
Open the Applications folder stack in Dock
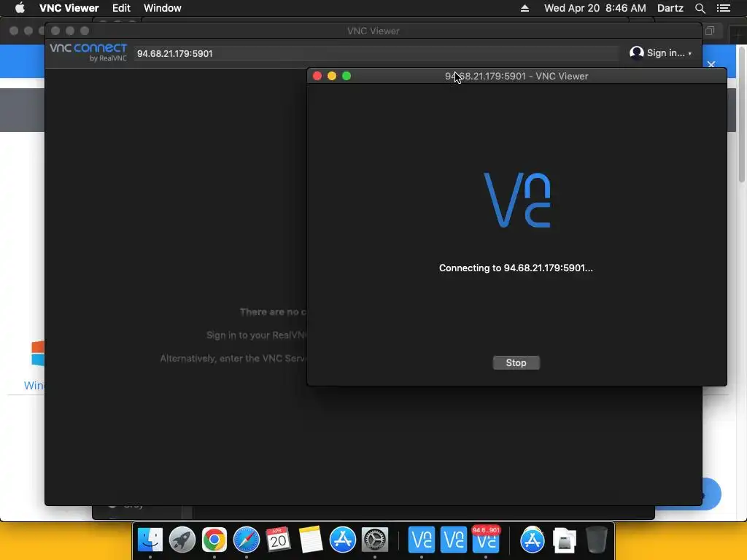(x=532, y=540)
